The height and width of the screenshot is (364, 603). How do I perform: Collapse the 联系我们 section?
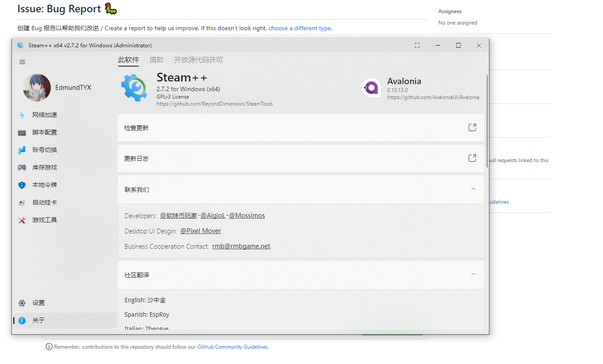pyautogui.click(x=473, y=189)
